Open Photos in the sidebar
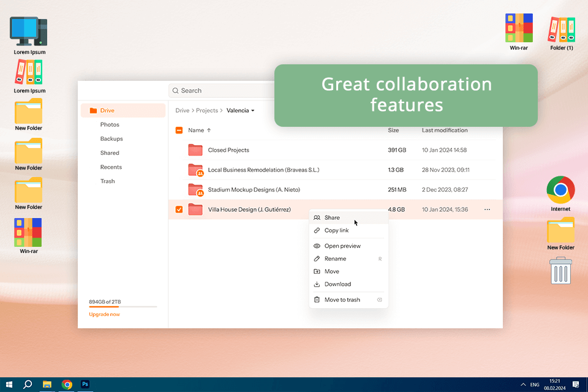Screen dimensions: 588x392 [x=110, y=125]
